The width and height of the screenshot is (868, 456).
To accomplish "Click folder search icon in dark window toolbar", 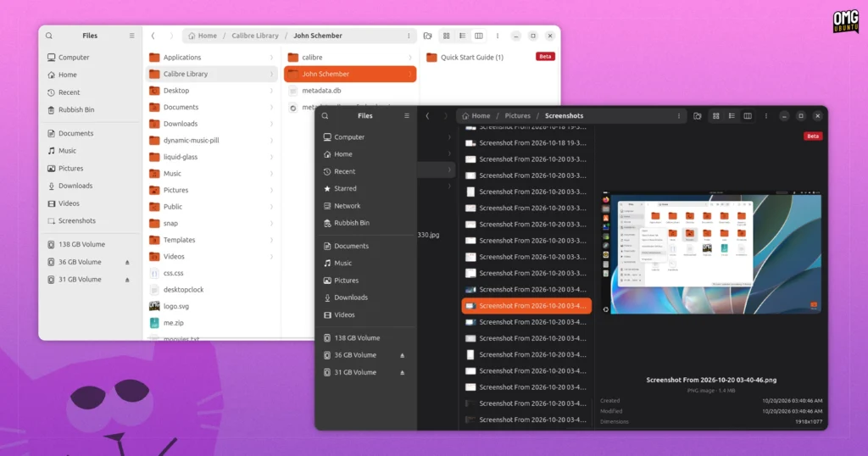I will [x=698, y=115].
